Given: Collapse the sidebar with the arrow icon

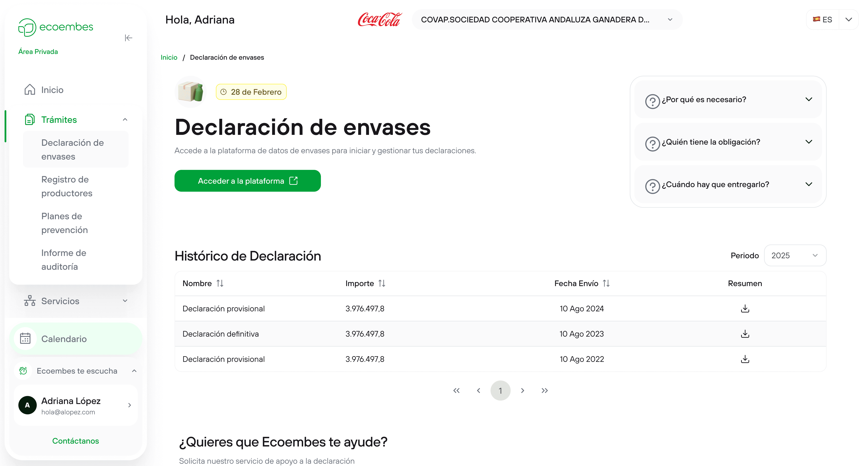Looking at the screenshot, I should coord(128,38).
